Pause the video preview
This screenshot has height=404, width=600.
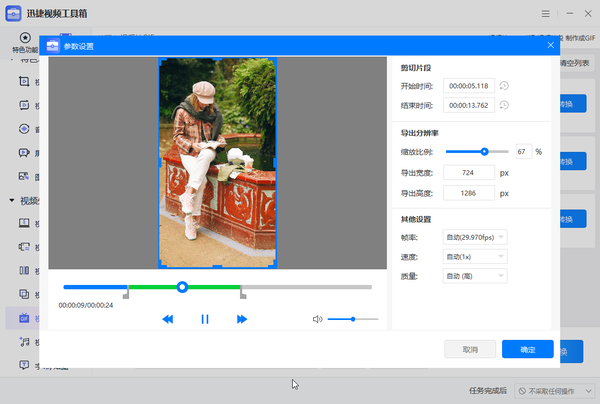pyautogui.click(x=205, y=319)
